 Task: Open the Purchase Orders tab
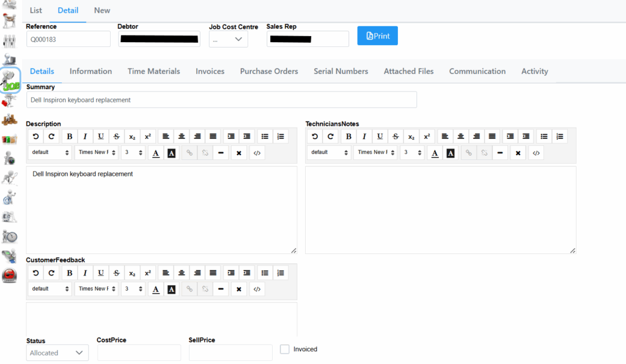pos(268,71)
